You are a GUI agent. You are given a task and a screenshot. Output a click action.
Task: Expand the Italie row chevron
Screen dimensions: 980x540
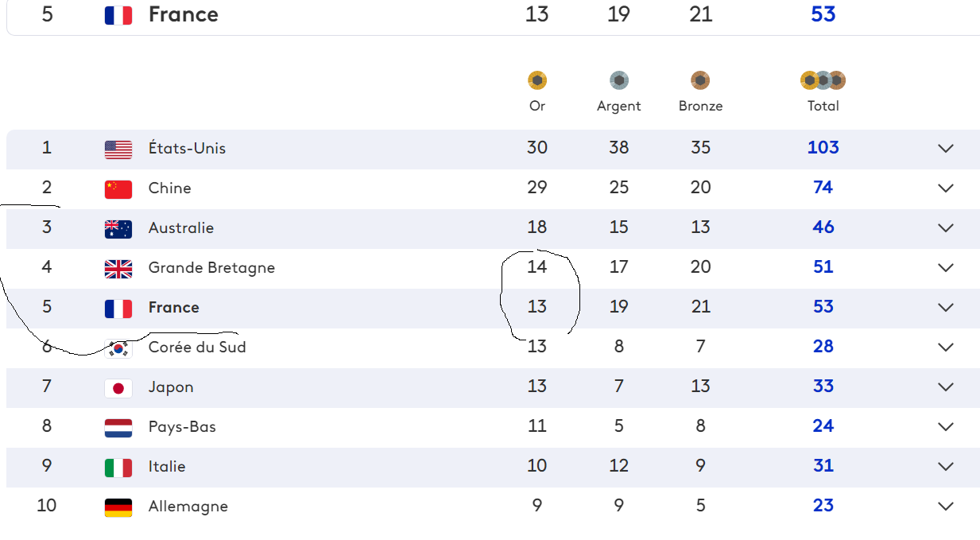[945, 466]
